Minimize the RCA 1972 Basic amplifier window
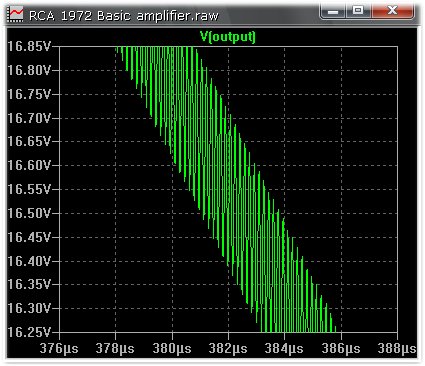The width and height of the screenshot is (425, 366). point(333,11)
